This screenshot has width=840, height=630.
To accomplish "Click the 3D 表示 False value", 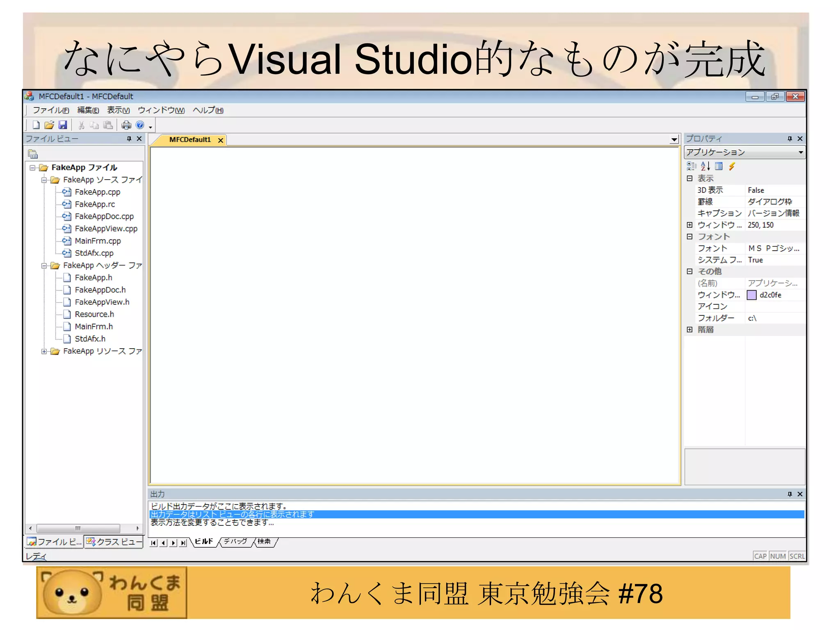I will tap(775, 190).
